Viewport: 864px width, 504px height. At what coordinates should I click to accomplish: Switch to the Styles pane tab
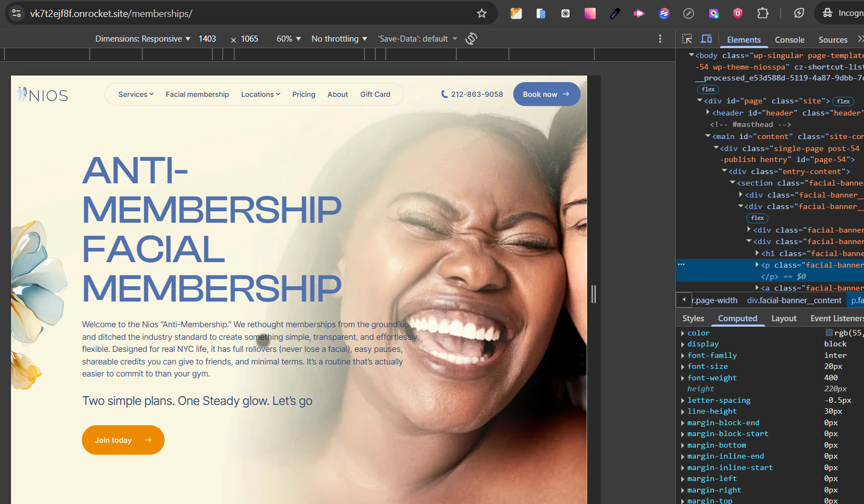[693, 318]
